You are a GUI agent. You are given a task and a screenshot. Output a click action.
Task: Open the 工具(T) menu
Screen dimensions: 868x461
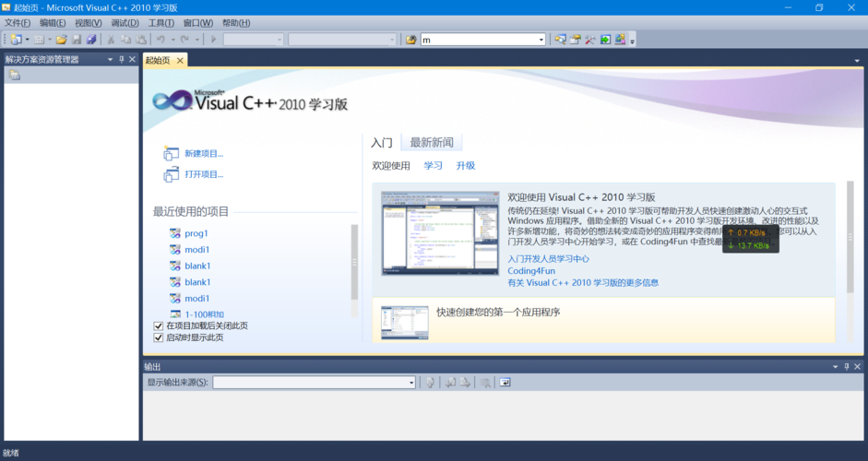[161, 23]
